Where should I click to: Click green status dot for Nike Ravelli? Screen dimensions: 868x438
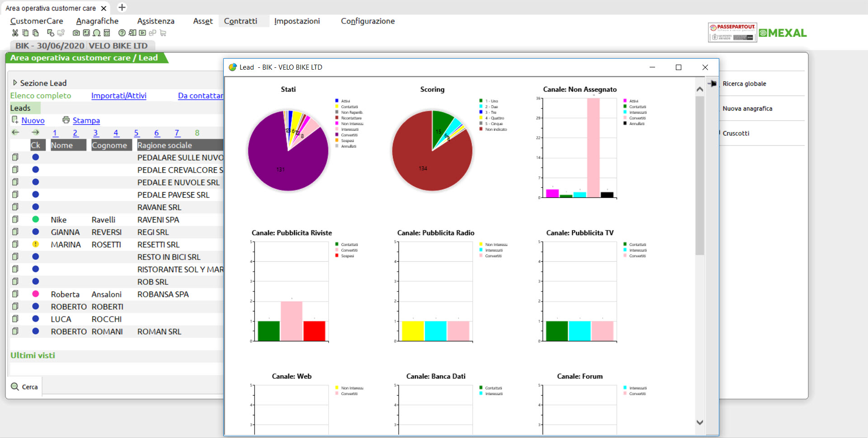[35, 220]
